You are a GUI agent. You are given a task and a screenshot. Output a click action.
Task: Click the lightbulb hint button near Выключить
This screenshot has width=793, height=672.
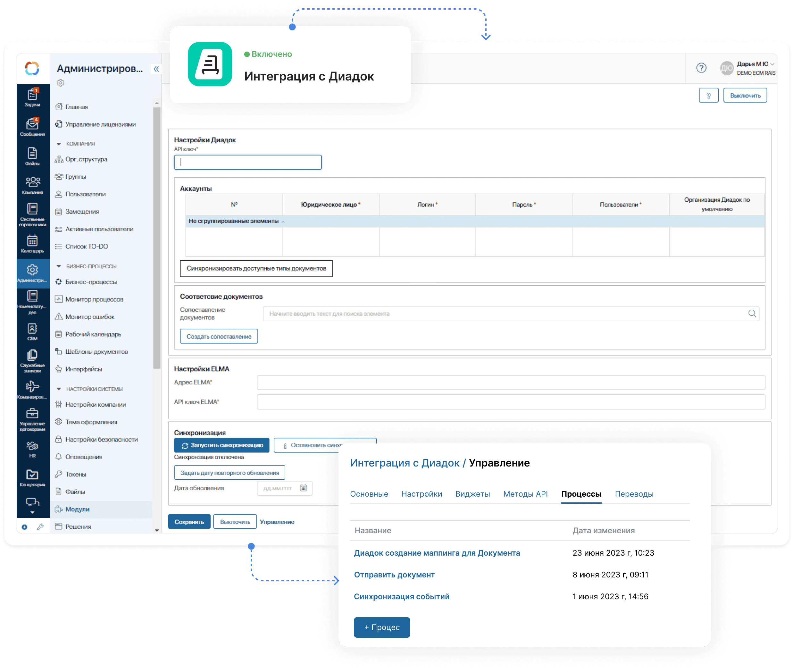(708, 95)
